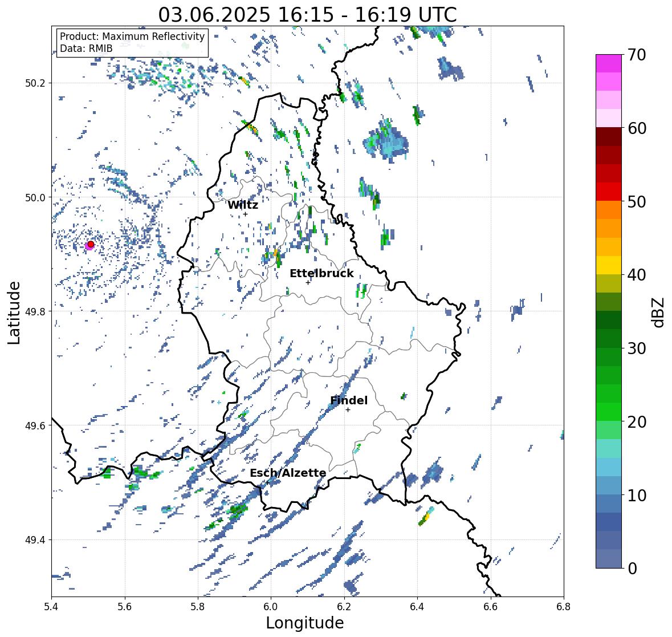Image resolution: width=672 pixels, height=637 pixels.
Task: Click the dark maroon colorbar segment below 60
Action: click(609, 137)
